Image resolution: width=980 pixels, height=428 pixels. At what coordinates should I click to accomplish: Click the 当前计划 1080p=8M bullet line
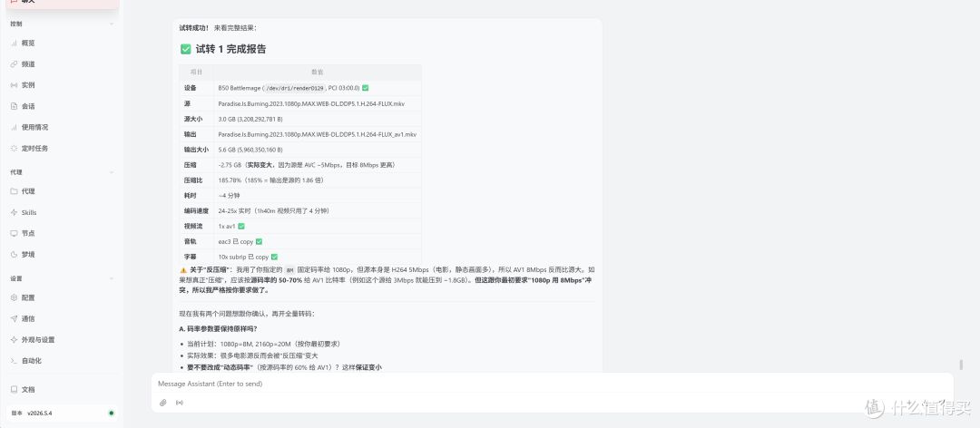point(264,344)
